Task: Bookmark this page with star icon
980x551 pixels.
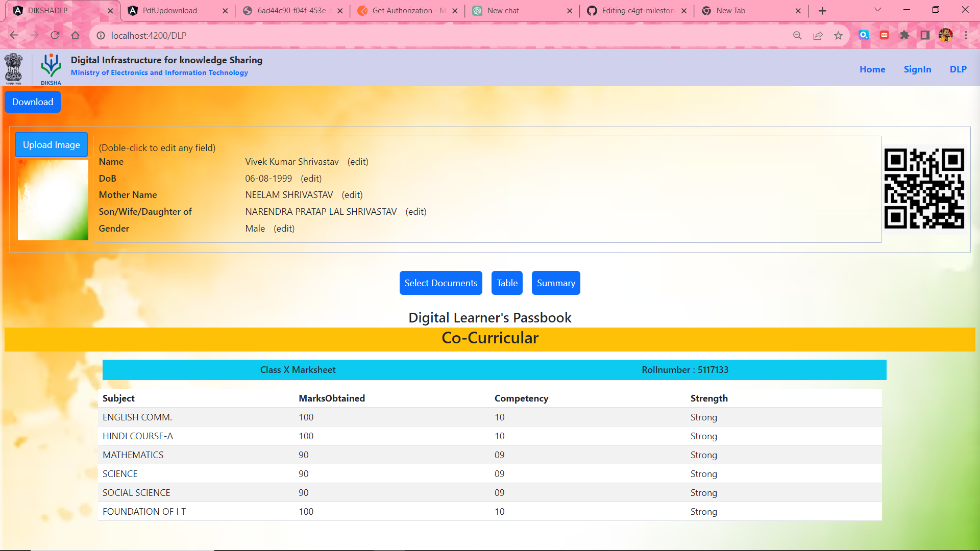Action: (x=838, y=35)
